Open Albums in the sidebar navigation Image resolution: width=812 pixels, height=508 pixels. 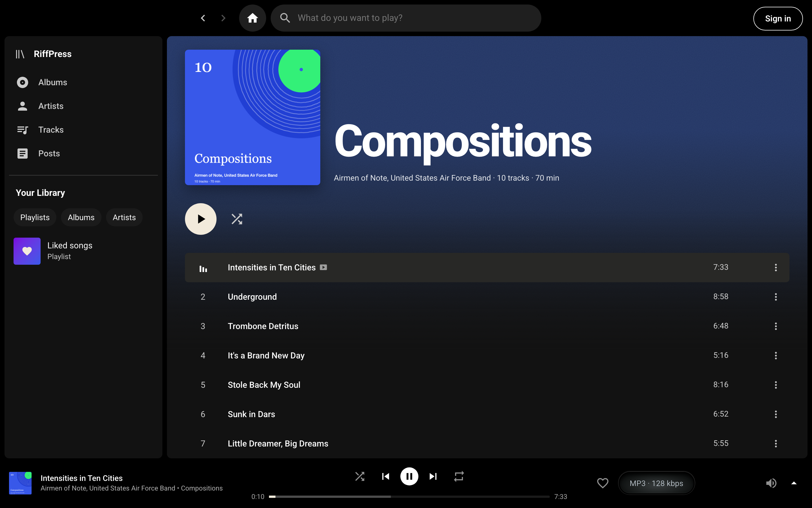(83, 82)
